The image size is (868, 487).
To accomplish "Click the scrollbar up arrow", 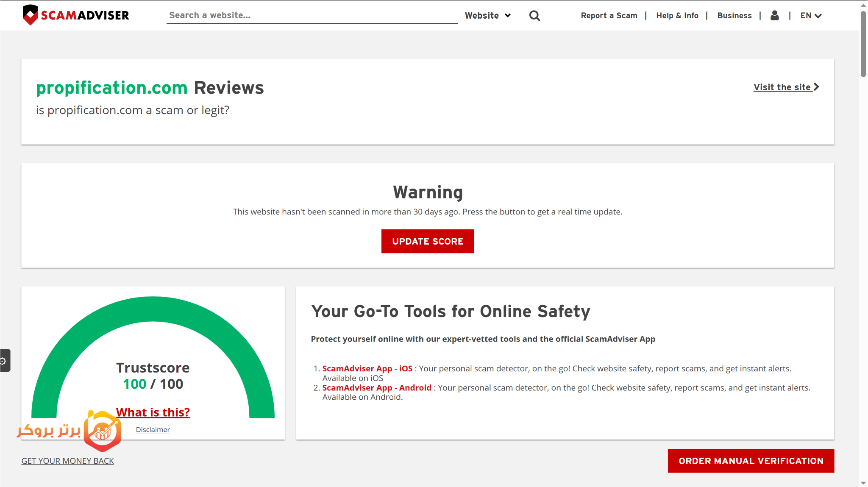I will (863, 5).
